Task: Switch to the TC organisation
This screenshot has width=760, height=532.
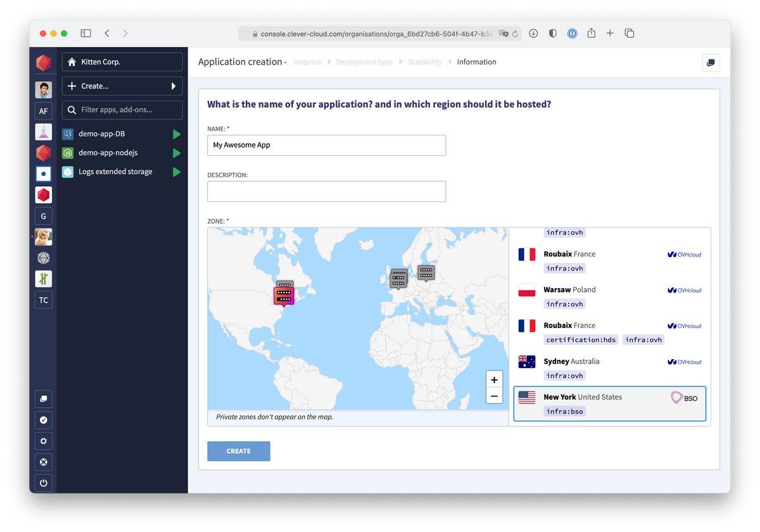Action: [x=43, y=300]
